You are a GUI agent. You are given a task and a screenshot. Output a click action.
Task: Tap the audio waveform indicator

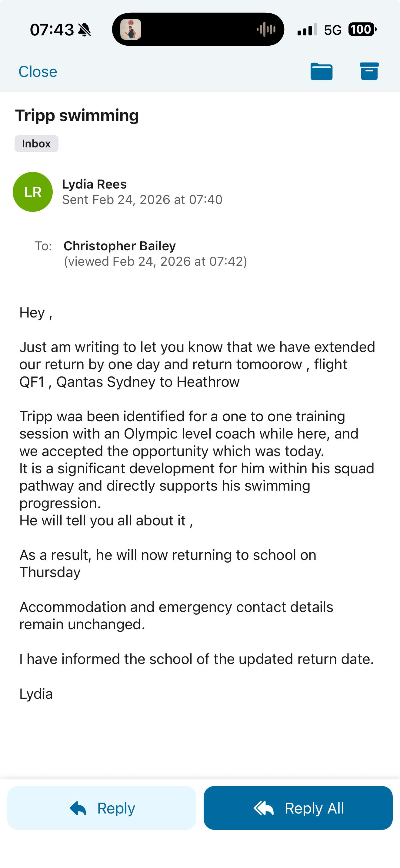266,30
